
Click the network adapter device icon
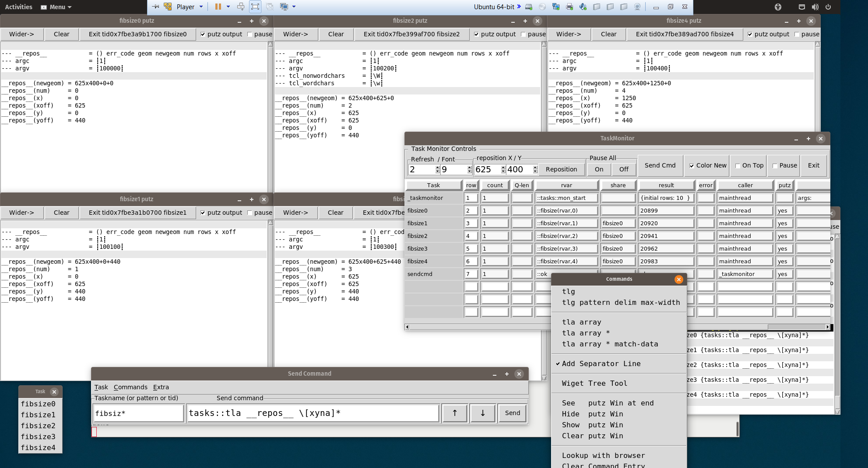(556, 7)
